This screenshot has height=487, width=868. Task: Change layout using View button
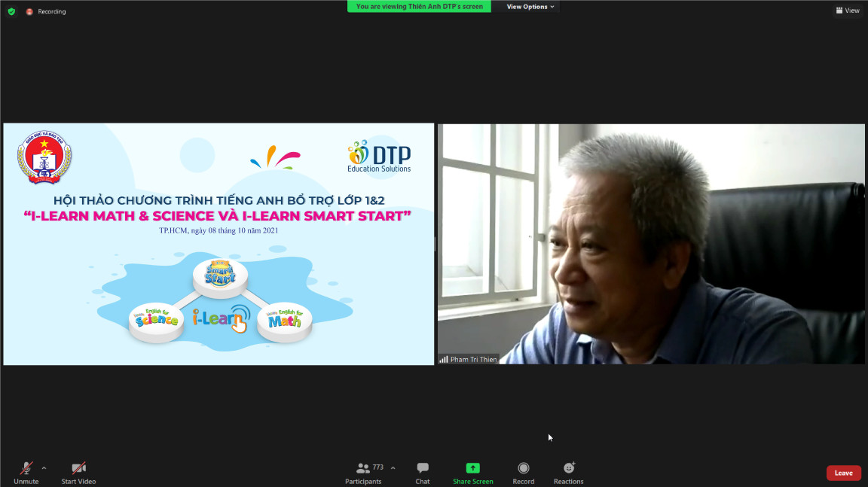(x=848, y=11)
